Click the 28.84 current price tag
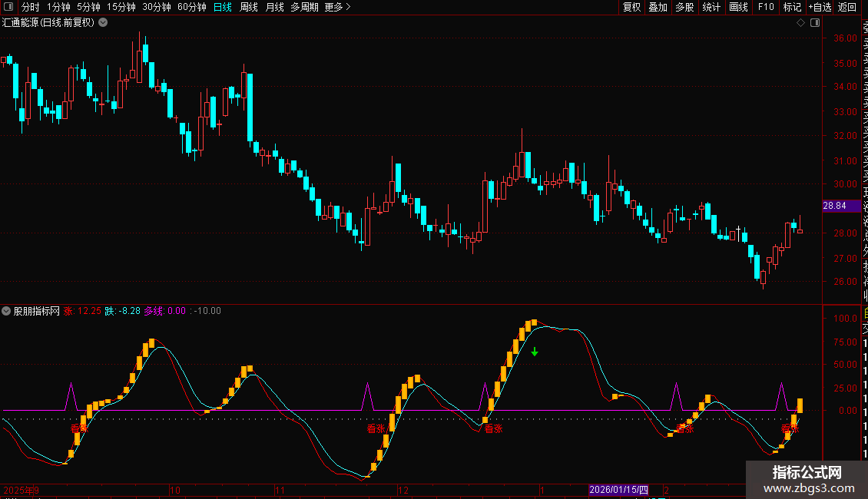 pyautogui.click(x=841, y=206)
